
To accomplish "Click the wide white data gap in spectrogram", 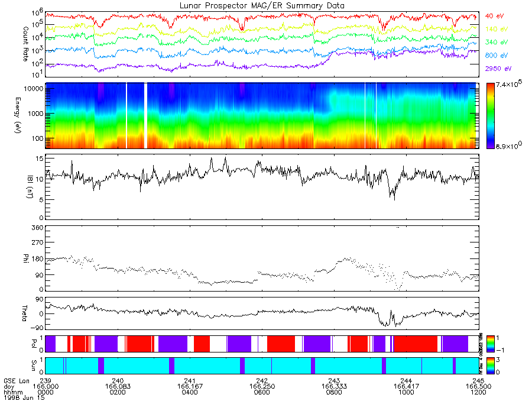I will (145, 116).
